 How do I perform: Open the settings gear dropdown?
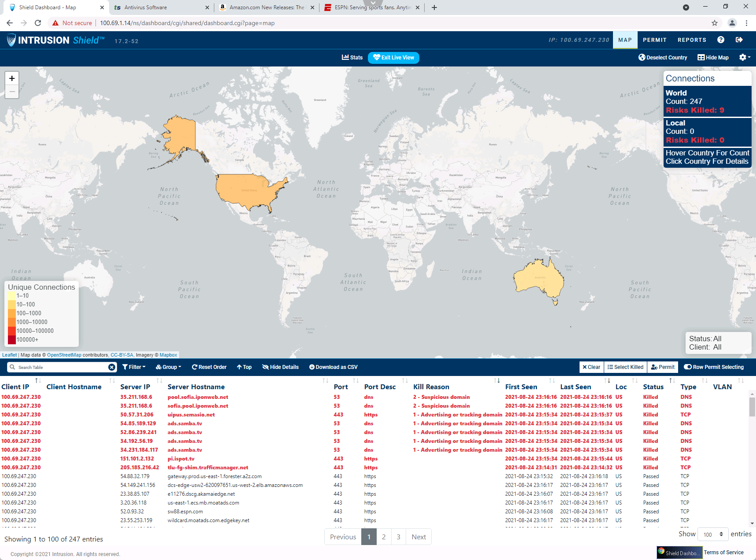(745, 57)
